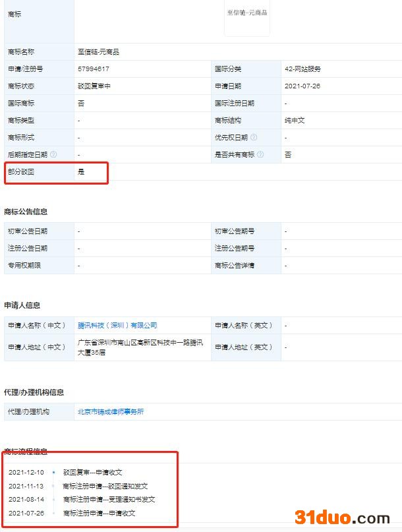Click the 商标公告详情 label

235,265
